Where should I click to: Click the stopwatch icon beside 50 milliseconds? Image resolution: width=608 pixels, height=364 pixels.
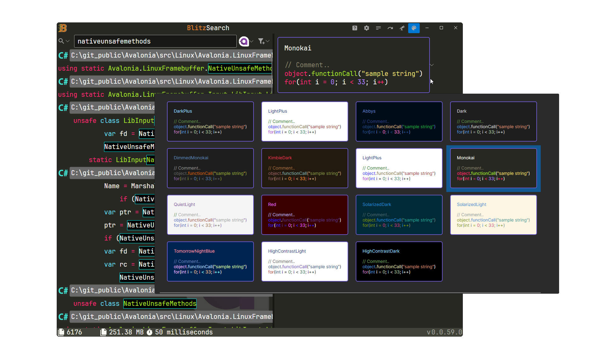coord(150,332)
